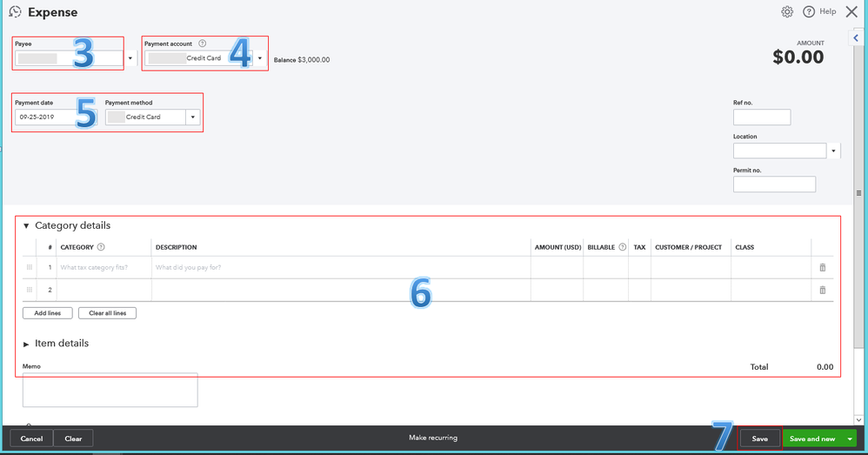This screenshot has width=868, height=455.
Task: Click the class cell in line 1
Action: [771, 267]
